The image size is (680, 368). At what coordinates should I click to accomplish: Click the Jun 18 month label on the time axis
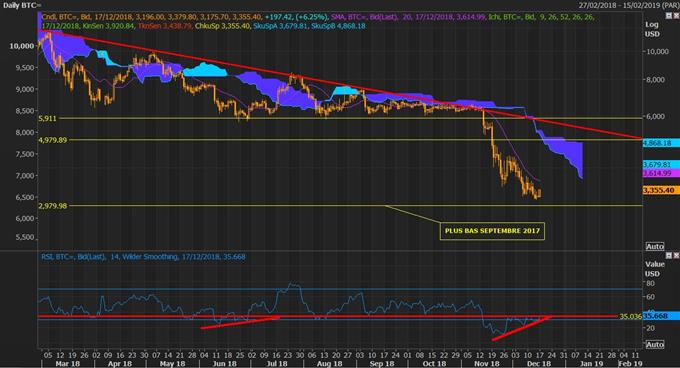click(225, 363)
